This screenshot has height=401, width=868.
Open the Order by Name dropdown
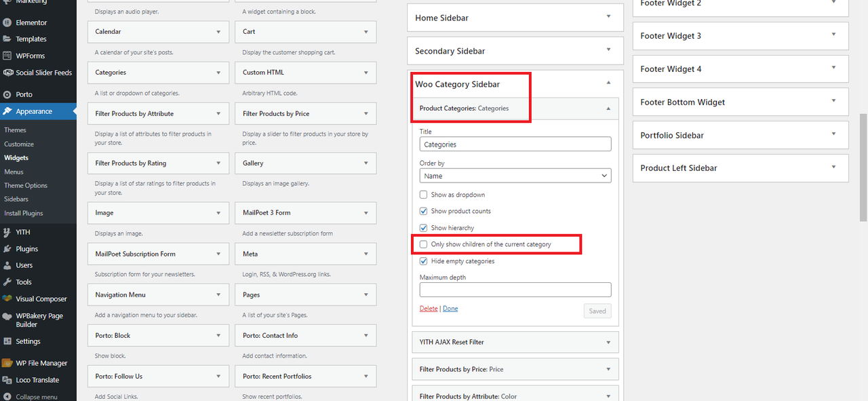pyautogui.click(x=515, y=176)
